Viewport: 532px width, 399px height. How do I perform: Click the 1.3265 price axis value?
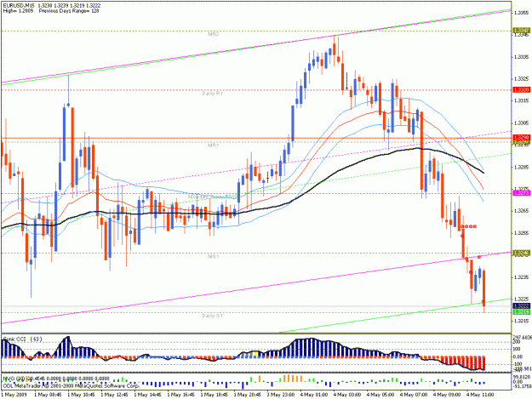tap(522, 211)
